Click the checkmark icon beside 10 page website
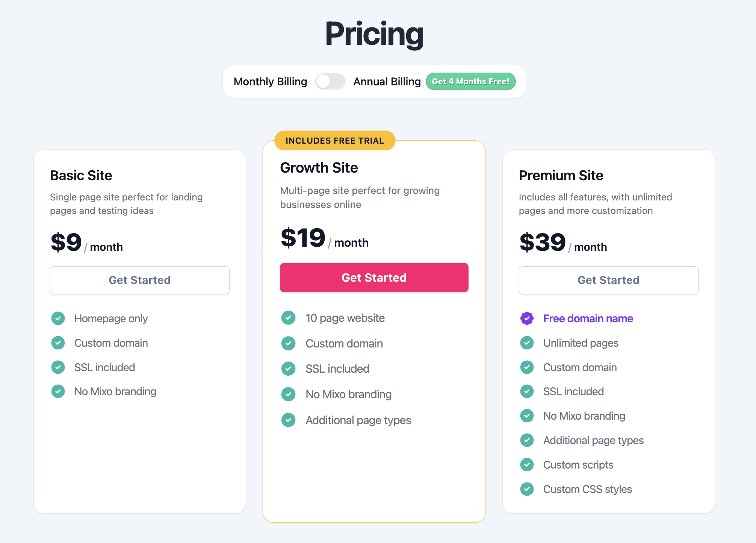The width and height of the screenshot is (756, 543). (x=288, y=318)
